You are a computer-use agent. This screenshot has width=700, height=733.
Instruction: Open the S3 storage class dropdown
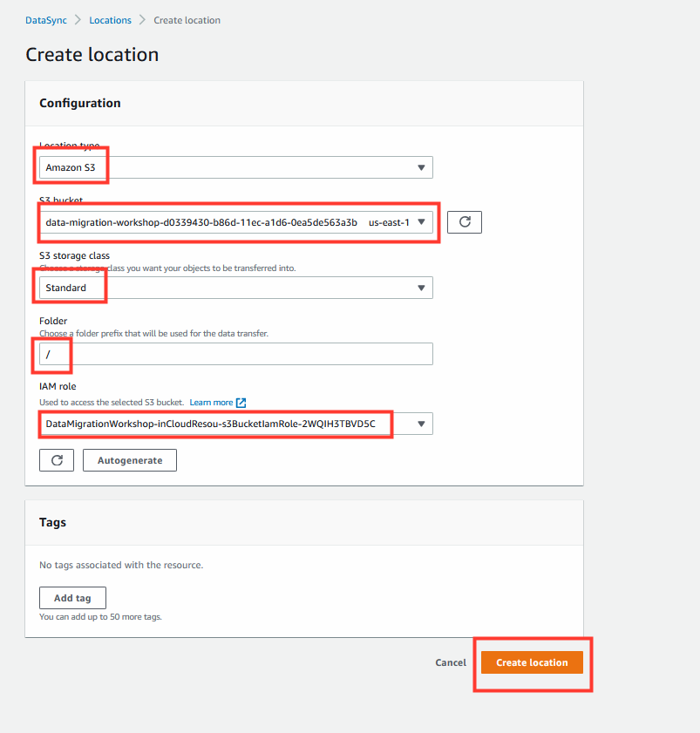[235, 288]
